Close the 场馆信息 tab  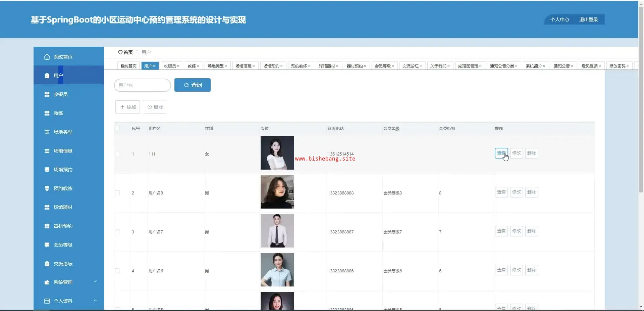point(254,66)
